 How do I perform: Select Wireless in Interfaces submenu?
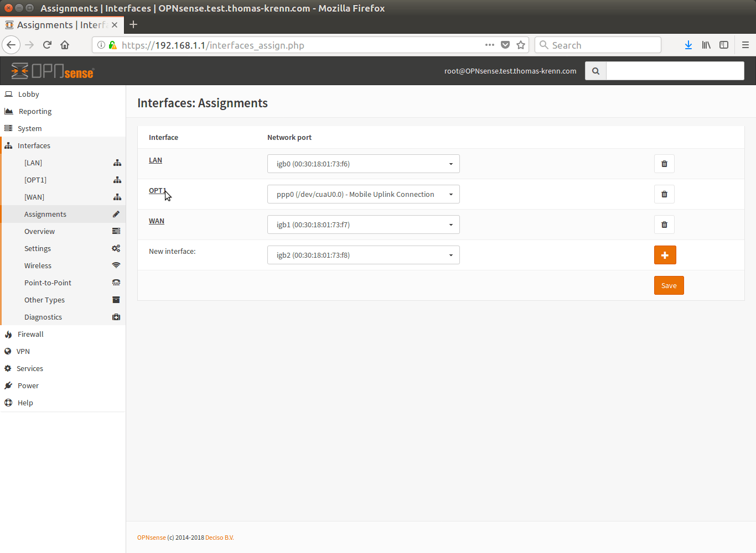pos(38,265)
